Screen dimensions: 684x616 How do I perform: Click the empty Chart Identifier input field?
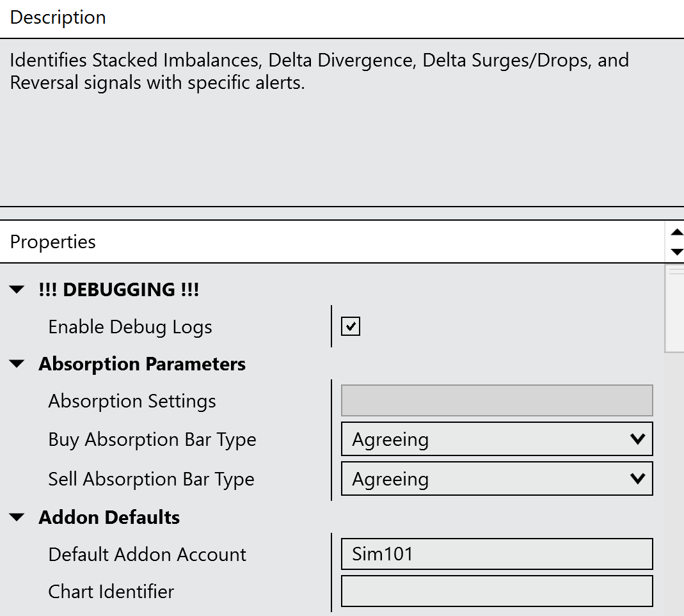coord(497,591)
